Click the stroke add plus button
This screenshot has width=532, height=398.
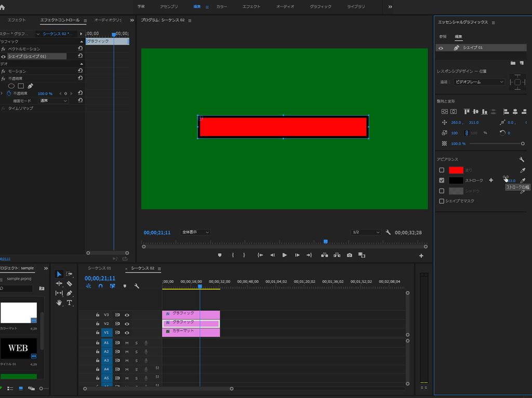click(x=491, y=181)
